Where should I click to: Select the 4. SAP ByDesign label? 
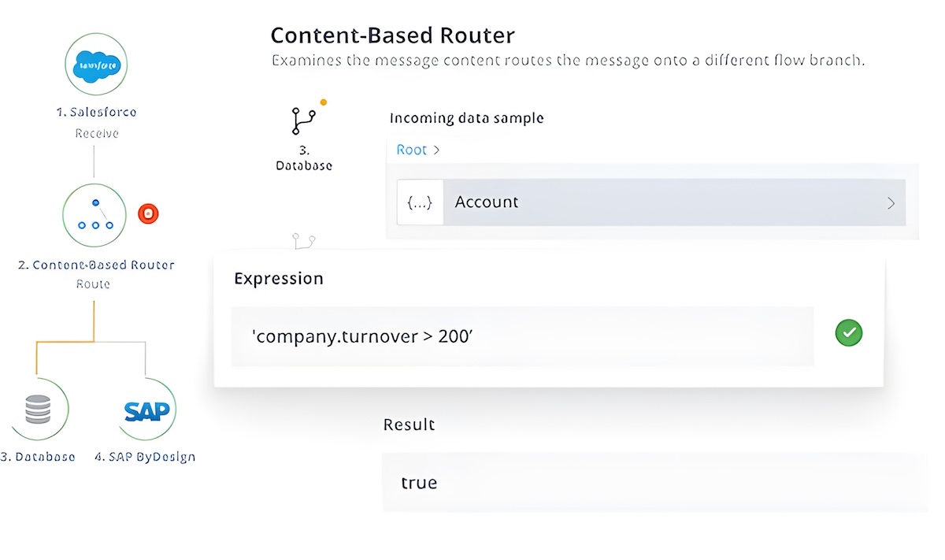(x=145, y=457)
